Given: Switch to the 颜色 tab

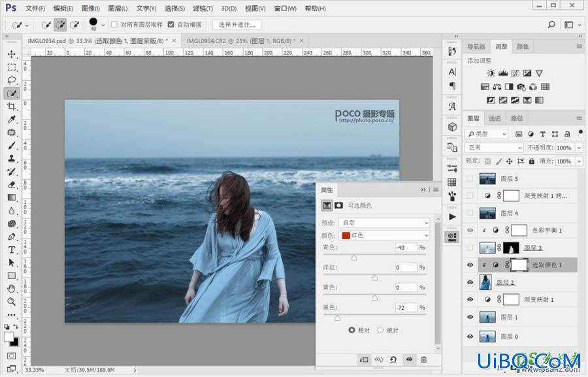Looking at the screenshot, I should click(x=523, y=46).
